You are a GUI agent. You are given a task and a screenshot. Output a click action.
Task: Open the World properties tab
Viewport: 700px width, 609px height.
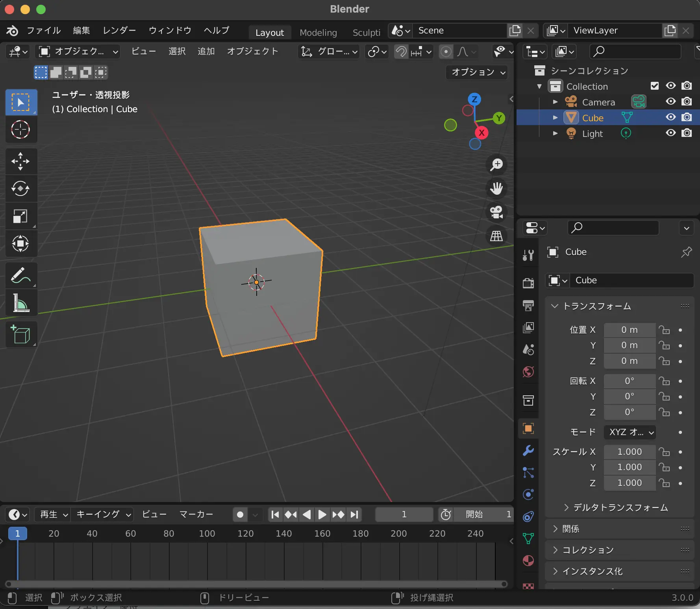528,372
